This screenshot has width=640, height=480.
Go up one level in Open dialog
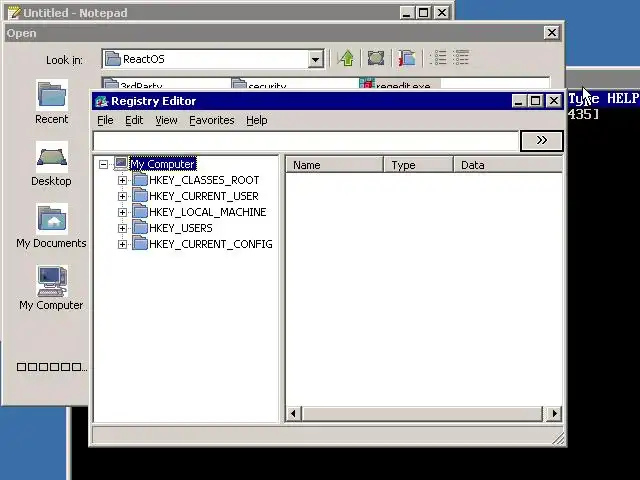[347, 58]
